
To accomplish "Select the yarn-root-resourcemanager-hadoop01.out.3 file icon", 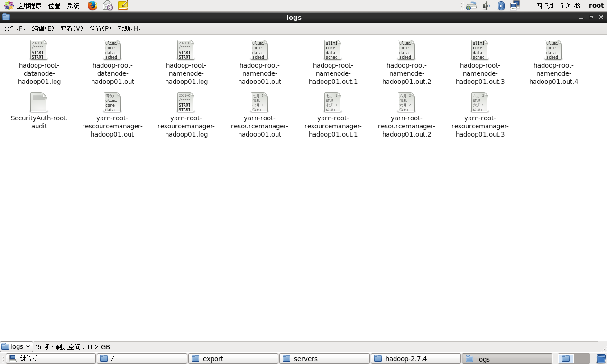I will pyautogui.click(x=480, y=102).
